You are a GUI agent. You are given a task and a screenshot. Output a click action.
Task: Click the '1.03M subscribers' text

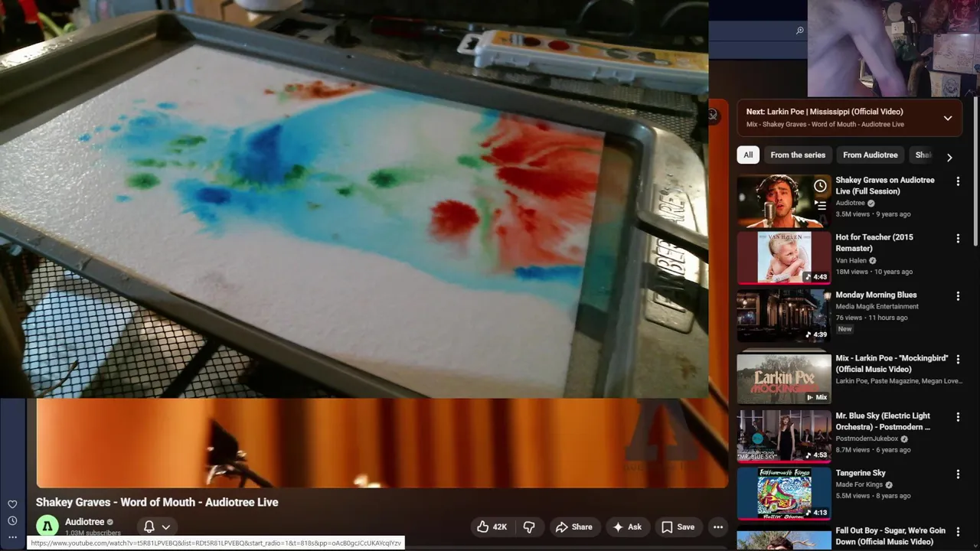point(93,533)
